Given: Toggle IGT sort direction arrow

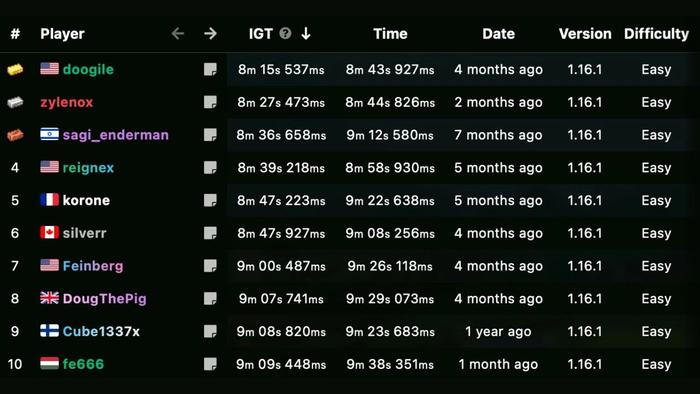Looking at the screenshot, I should (x=306, y=33).
